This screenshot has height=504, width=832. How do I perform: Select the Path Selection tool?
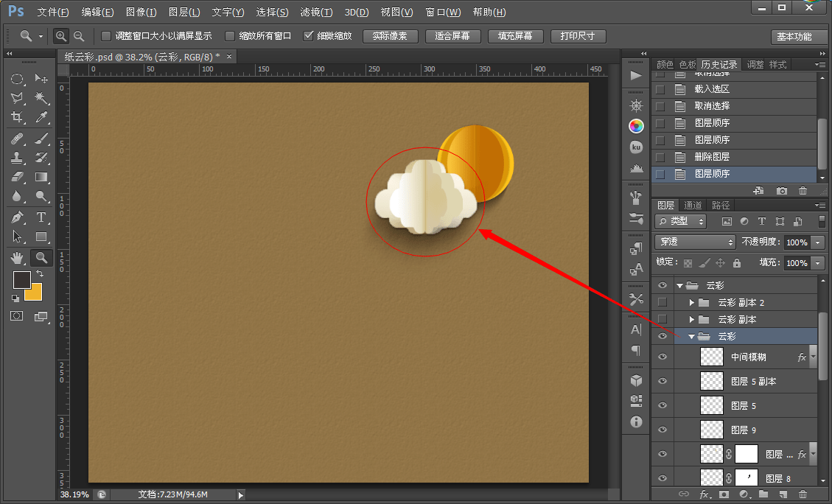click(17, 237)
